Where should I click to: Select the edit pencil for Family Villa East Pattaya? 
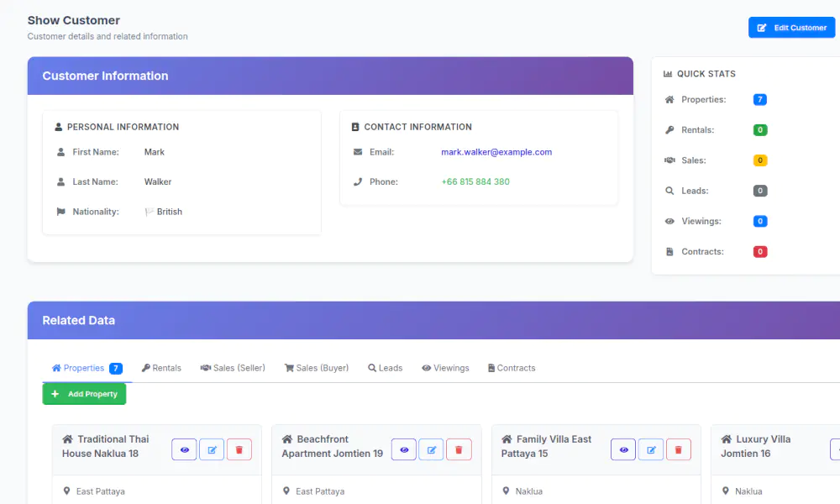(x=651, y=449)
